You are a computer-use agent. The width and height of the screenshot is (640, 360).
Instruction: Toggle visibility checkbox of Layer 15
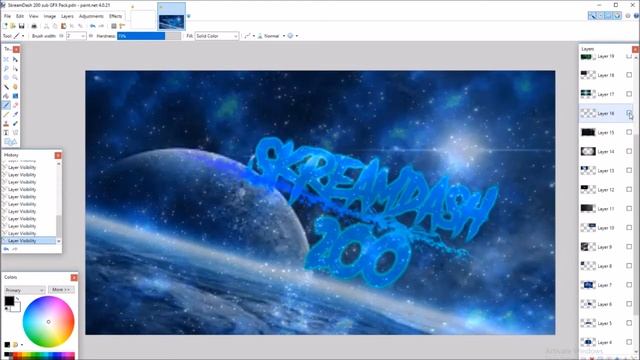(629, 132)
